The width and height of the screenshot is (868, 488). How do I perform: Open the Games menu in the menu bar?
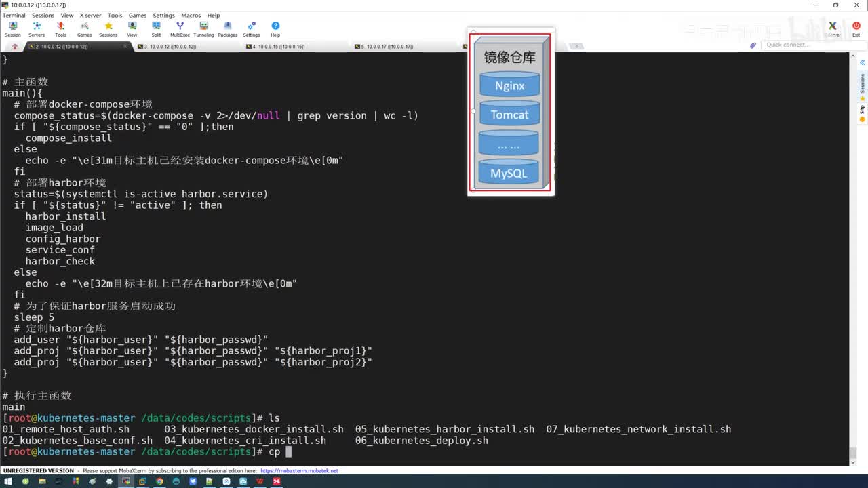[138, 15]
